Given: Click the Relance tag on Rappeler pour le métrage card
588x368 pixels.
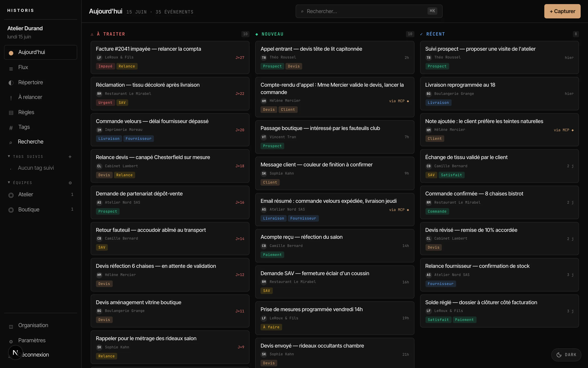Looking at the screenshot, I should click(106, 356).
